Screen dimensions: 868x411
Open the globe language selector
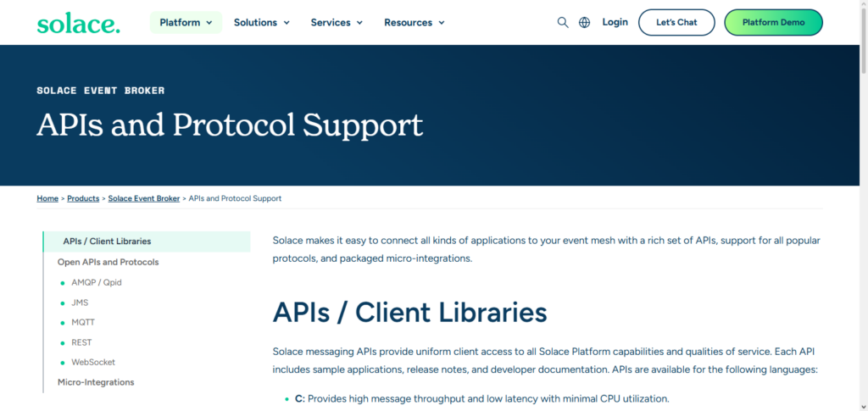pyautogui.click(x=585, y=23)
